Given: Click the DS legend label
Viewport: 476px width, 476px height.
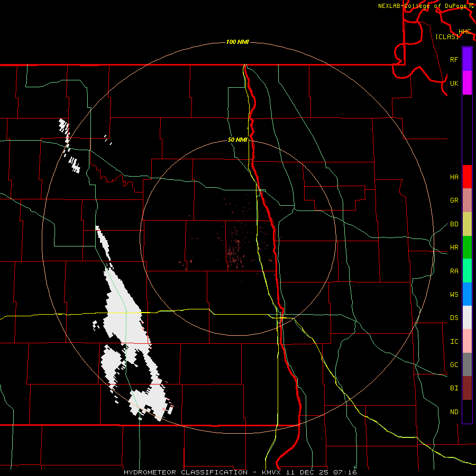Looking at the screenshot, I should coord(454,318).
